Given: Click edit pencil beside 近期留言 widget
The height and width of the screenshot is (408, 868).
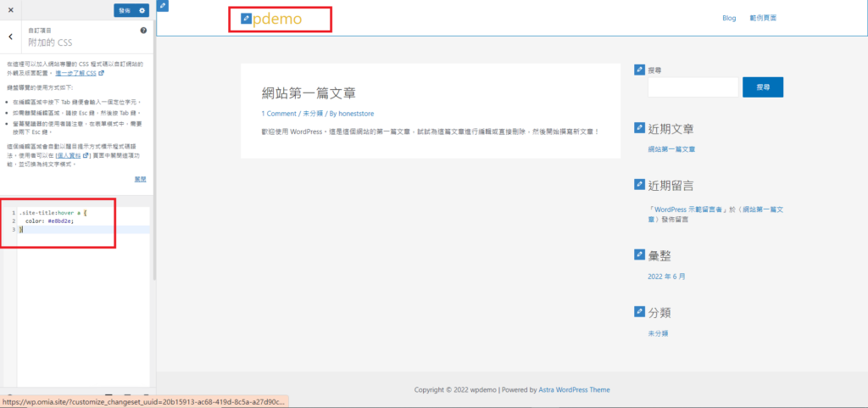Looking at the screenshot, I should [x=640, y=185].
